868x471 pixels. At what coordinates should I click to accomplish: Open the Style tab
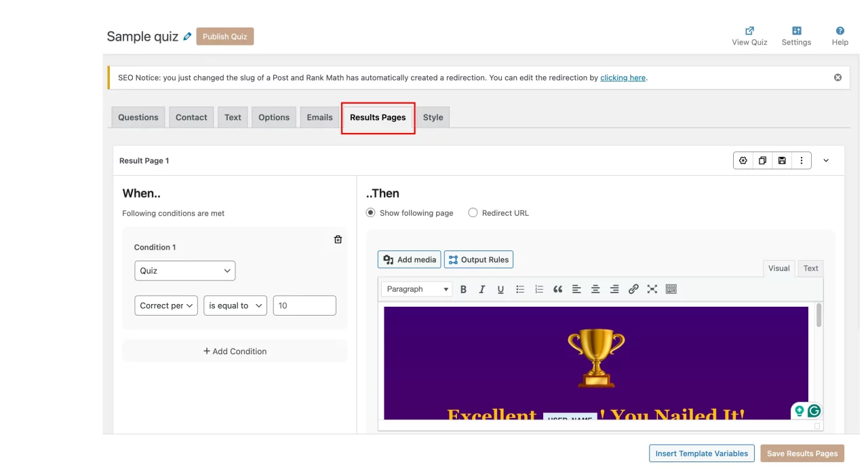coord(433,117)
